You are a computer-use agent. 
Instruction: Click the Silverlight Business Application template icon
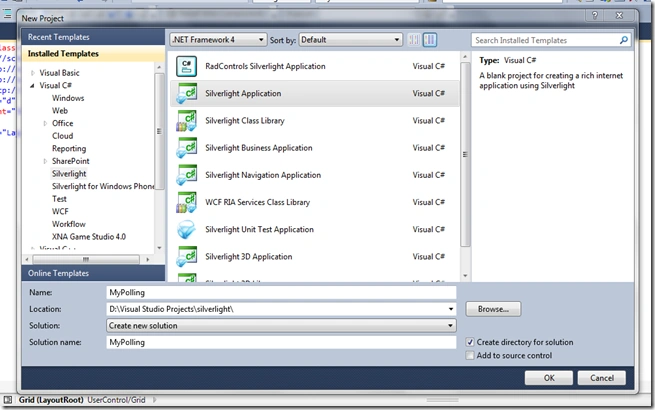click(x=186, y=148)
